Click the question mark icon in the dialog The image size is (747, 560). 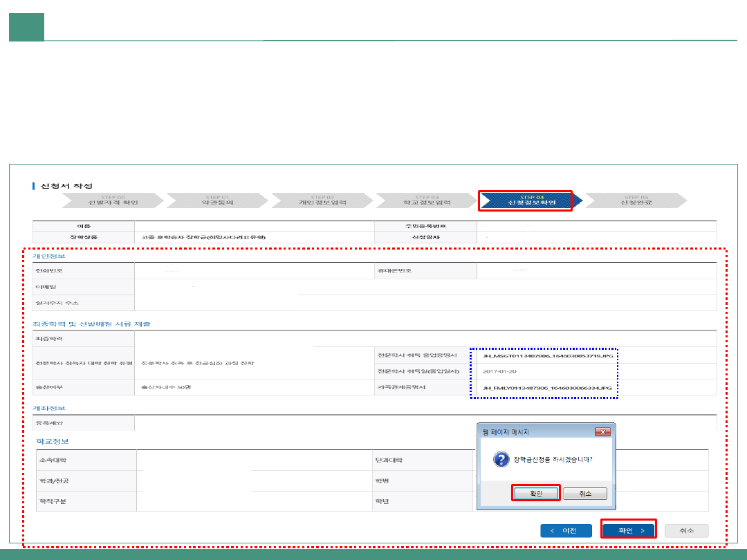coord(499,459)
